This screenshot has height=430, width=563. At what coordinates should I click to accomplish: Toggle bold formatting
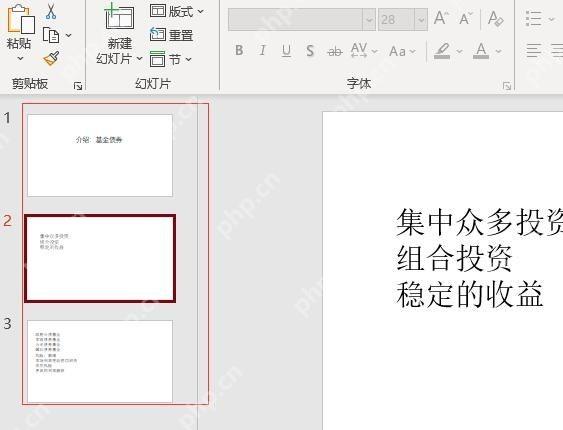point(239,51)
